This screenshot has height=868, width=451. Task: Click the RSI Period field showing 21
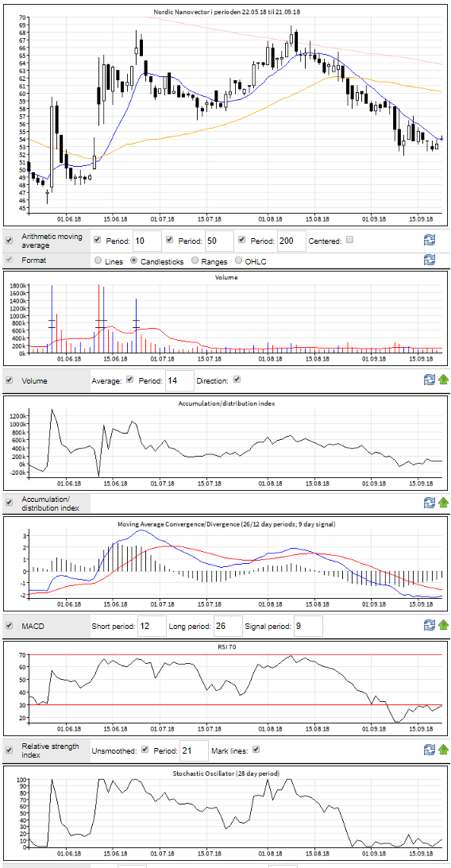[x=194, y=750]
